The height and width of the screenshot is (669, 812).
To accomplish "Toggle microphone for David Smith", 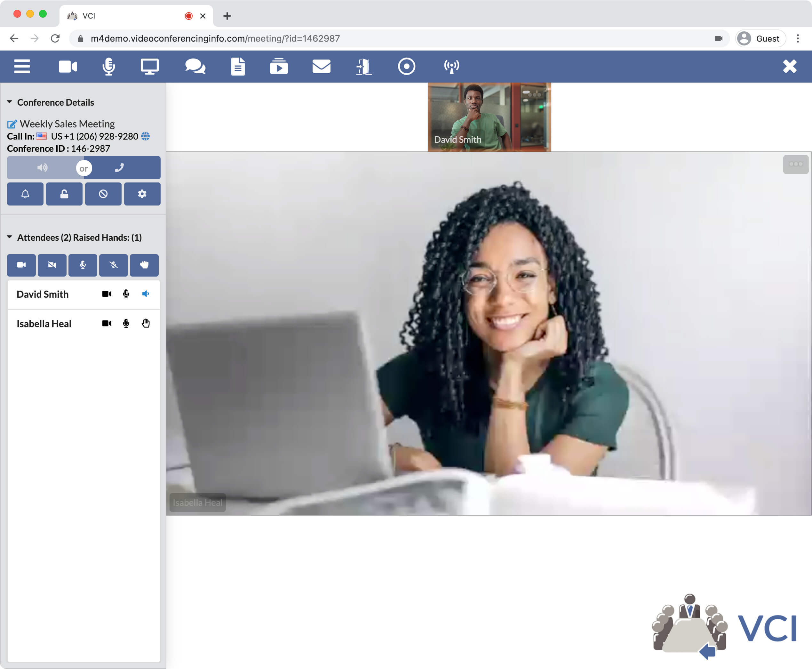I will [x=125, y=294].
